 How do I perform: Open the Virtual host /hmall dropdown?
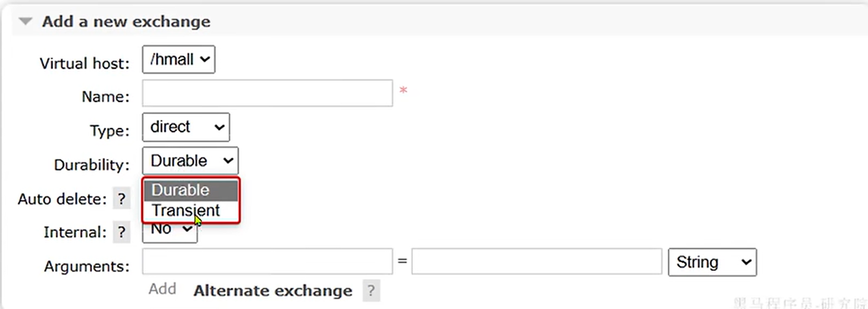178,59
